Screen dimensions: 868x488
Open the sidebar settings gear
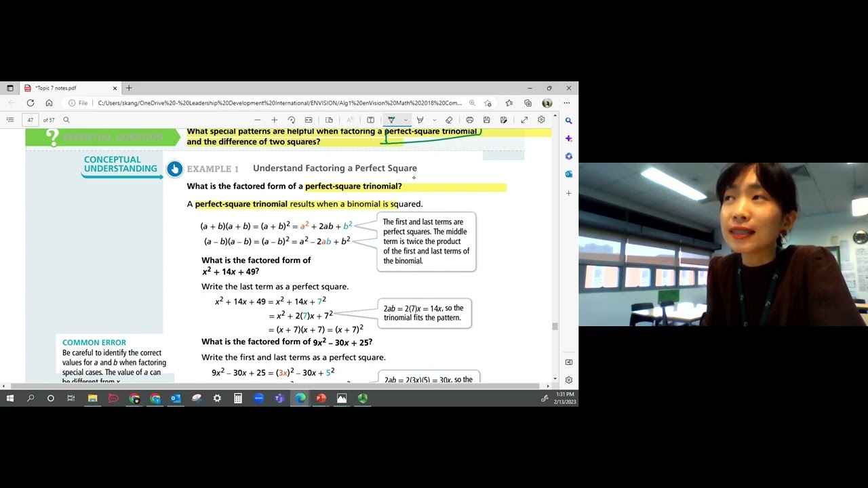569,380
